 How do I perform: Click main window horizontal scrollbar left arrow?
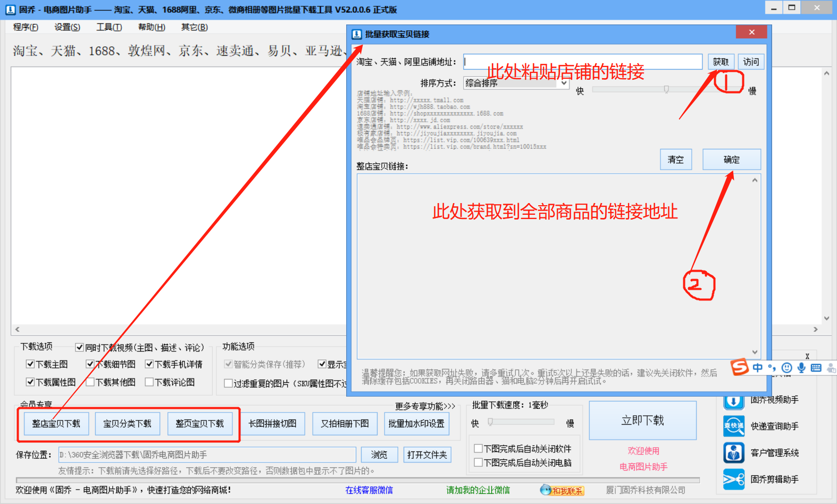pyautogui.click(x=17, y=330)
